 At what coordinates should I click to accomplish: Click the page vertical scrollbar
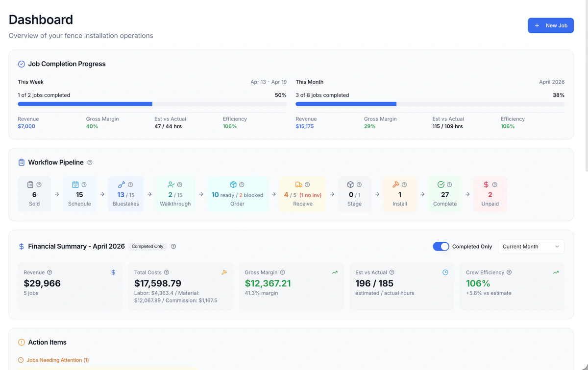[x=586, y=86]
